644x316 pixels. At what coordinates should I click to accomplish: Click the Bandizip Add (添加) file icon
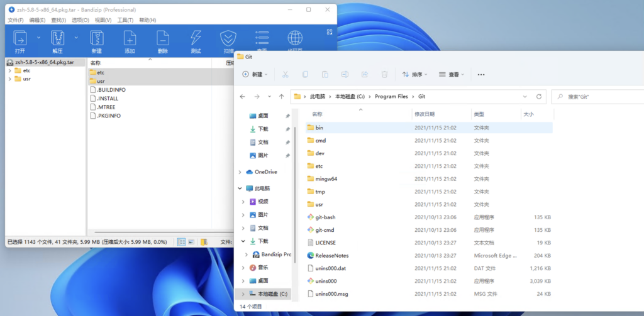pyautogui.click(x=130, y=38)
